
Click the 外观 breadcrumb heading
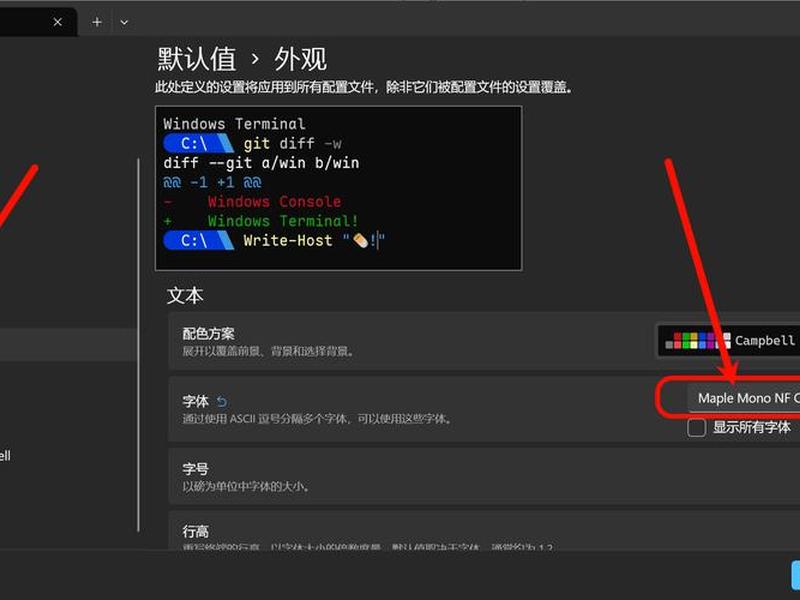pos(301,59)
